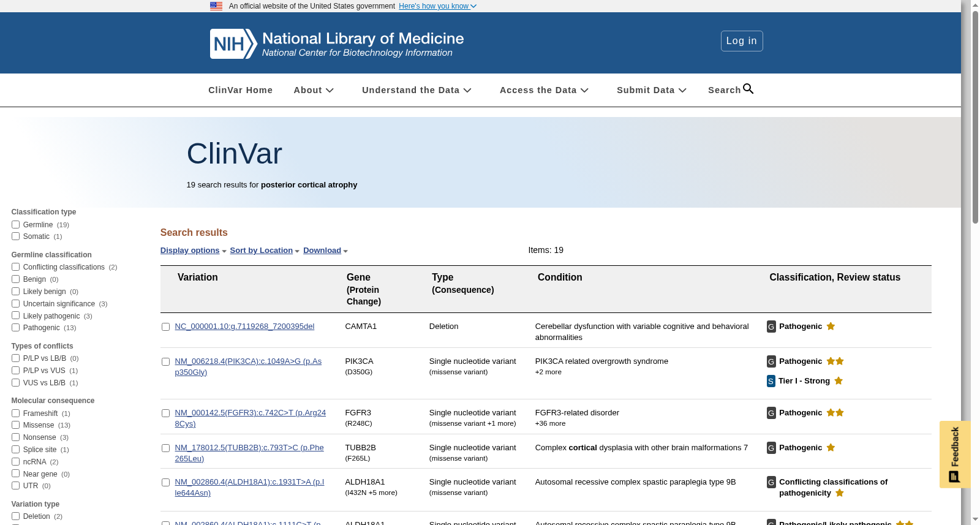Check the Splice site filter

15,450
